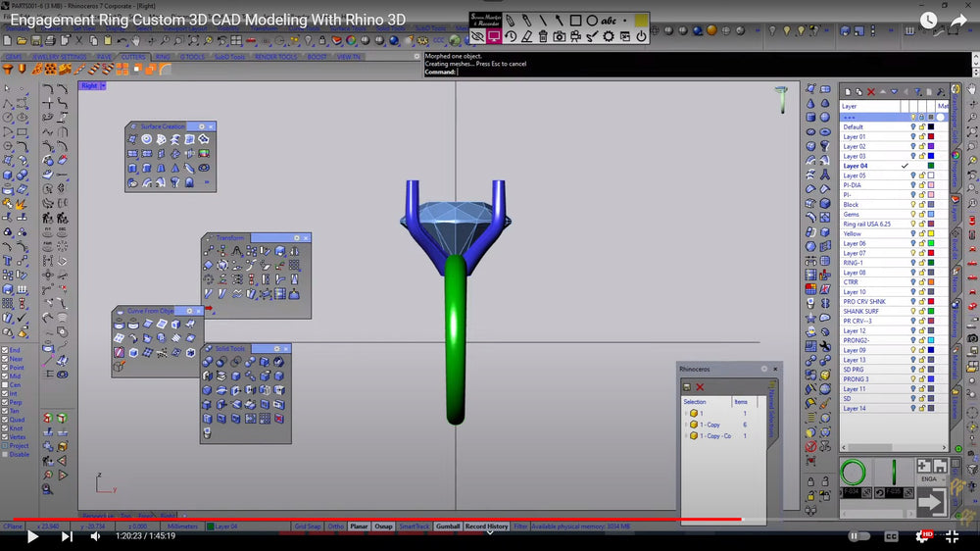Click the Save disk icon
The width and height of the screenshot is (980, 551).
(36, 40)
